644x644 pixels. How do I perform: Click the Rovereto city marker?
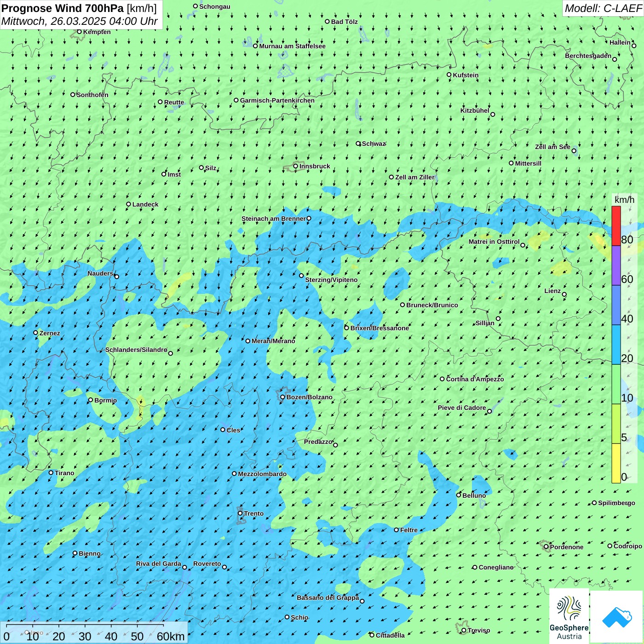coord(224,567)
